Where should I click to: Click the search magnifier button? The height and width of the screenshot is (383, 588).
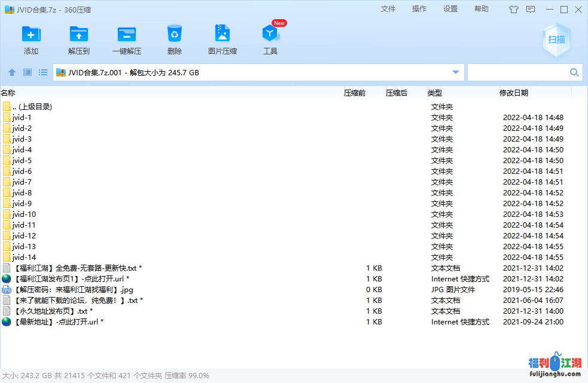574,72
